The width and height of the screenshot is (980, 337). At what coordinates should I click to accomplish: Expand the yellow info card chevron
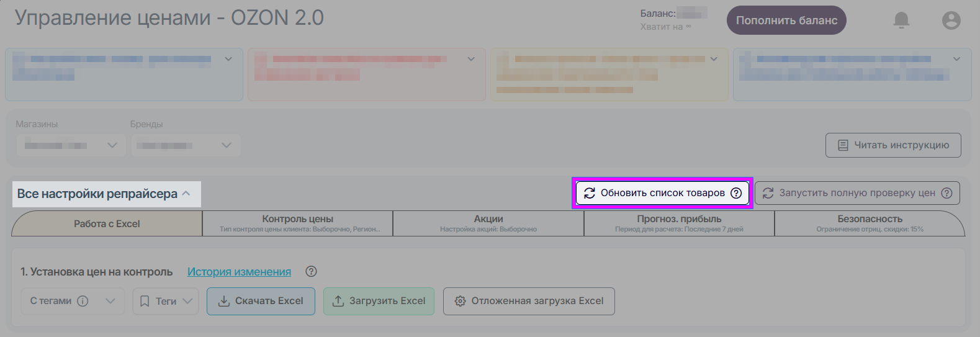[x=714, y=59]
